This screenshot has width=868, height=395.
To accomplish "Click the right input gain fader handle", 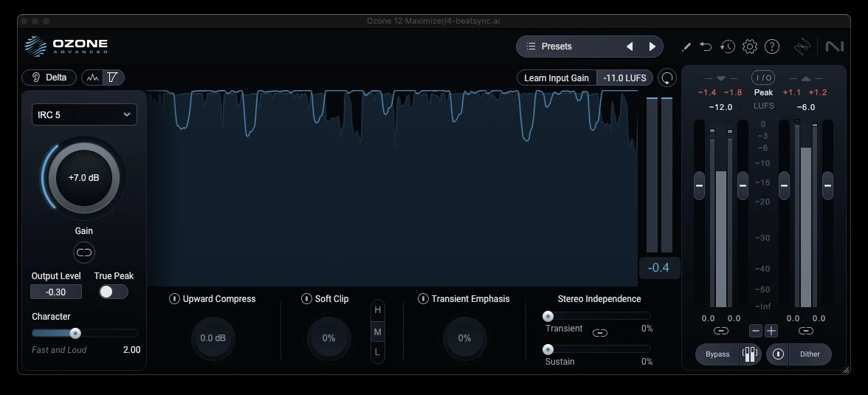I will pos(743,185).
